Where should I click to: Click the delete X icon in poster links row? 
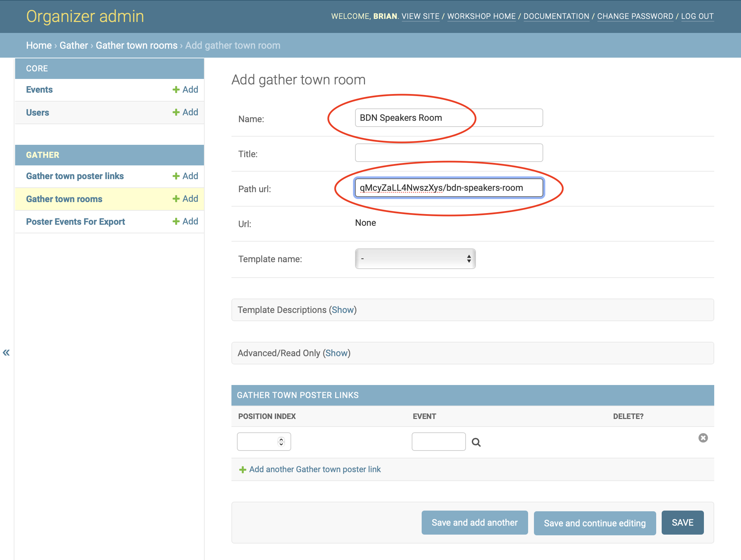pos(703,438)
